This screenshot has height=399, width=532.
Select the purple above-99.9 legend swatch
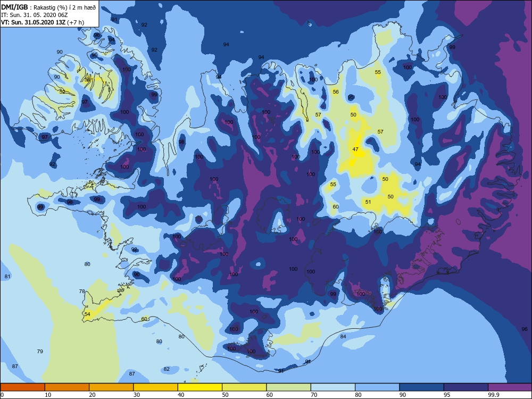[510, 387]
